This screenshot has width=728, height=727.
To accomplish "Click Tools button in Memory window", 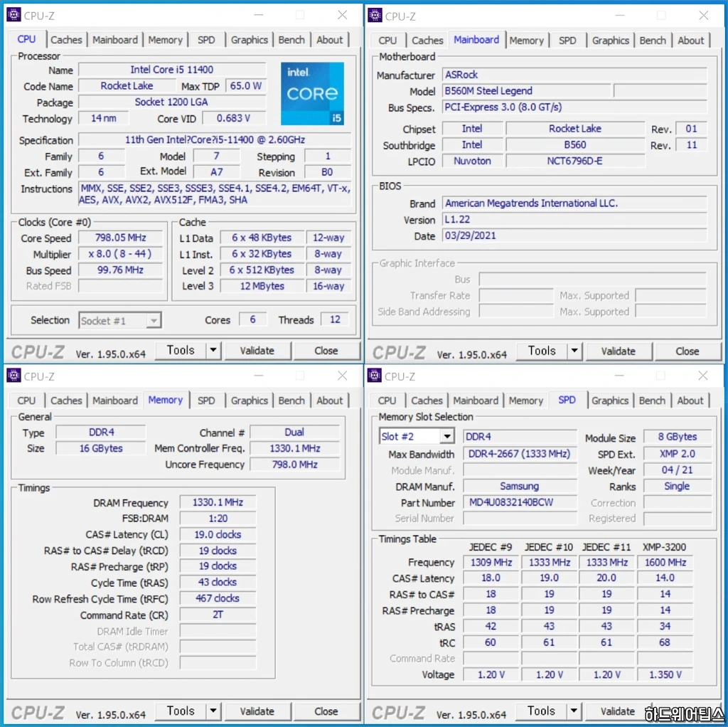I will [x=181, y=711].
